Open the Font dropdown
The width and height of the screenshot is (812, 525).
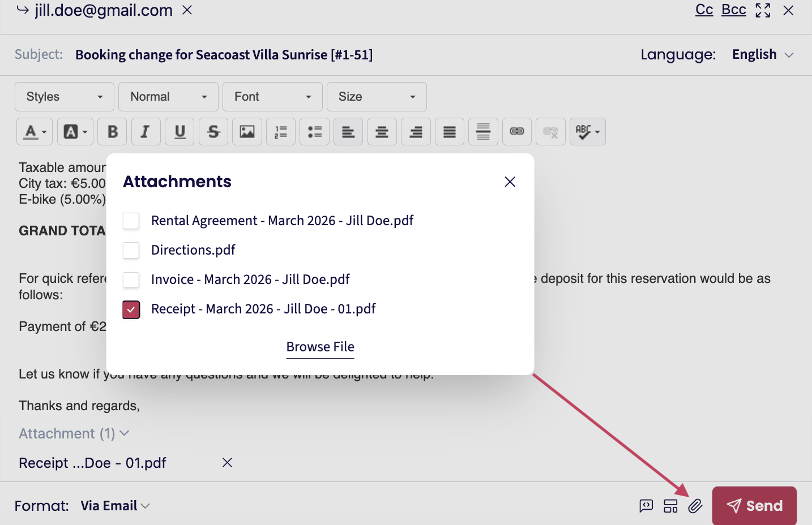click(x=272, y=97)
